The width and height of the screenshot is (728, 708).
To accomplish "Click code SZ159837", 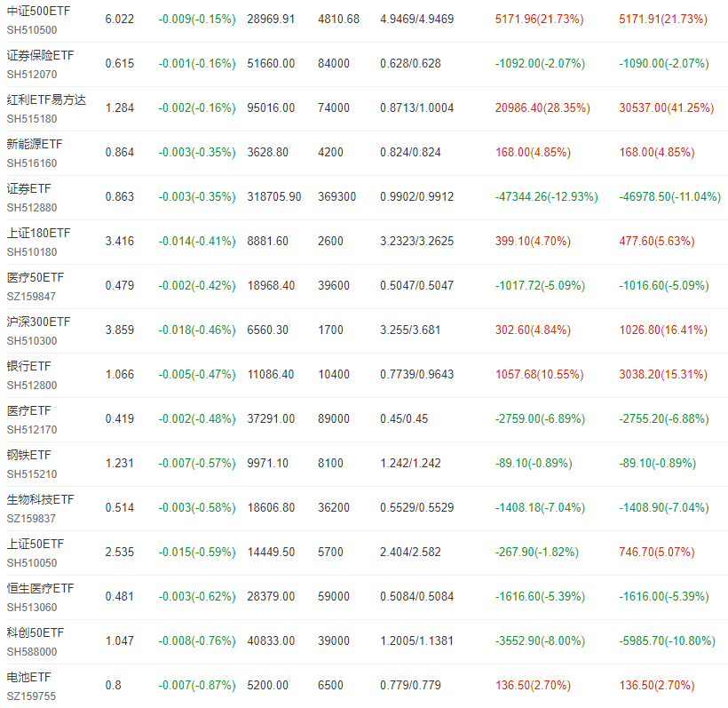I will (31, 519).
